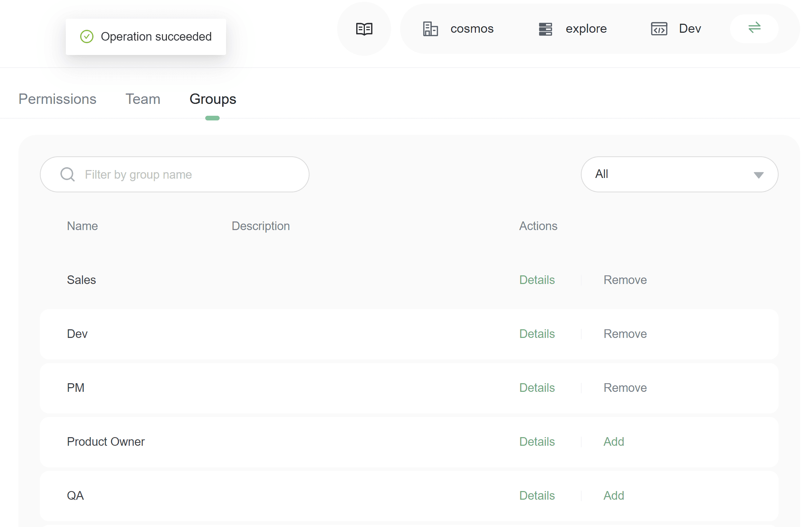This screenshot has width=812, height=527.
Task: Switch to the Permissions tab
Action: click(x=58, y=99)
